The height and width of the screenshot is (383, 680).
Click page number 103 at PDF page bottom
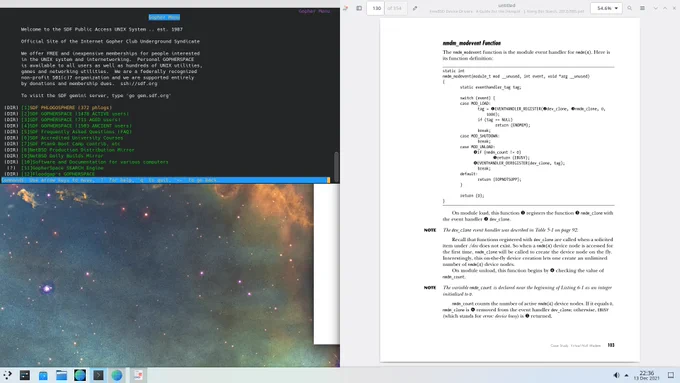pos(611,345)
